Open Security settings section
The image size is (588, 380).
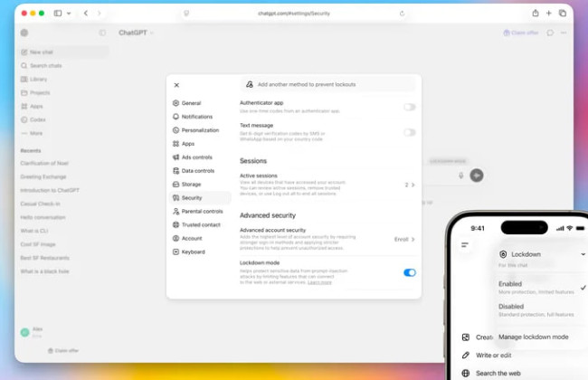coord(200,197)
